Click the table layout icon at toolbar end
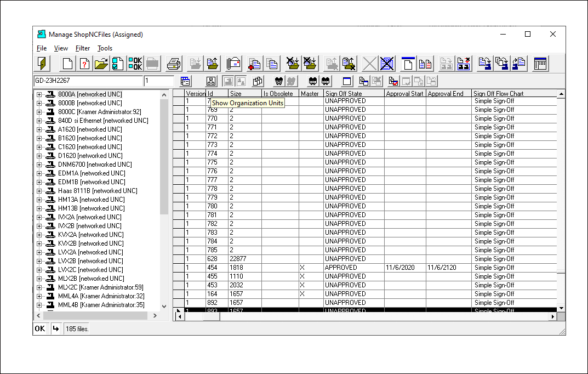This screenshot has height=374, width=588. click(x=540, y=64)
